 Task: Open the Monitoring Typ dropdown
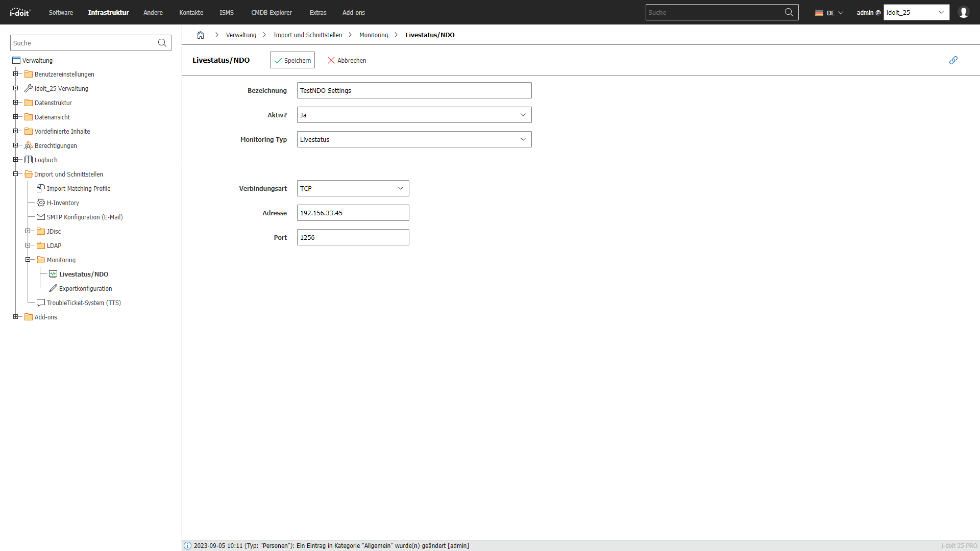tap(414, 139)
